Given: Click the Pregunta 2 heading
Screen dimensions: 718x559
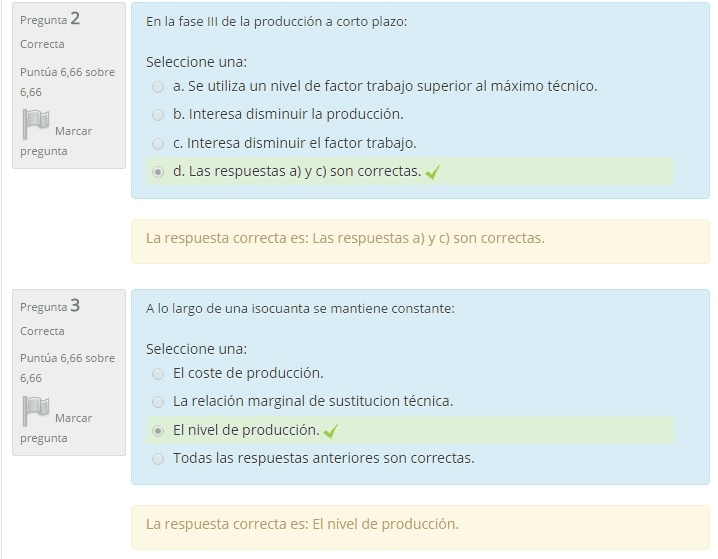Looking at the screenshot, I should (50, 19).
